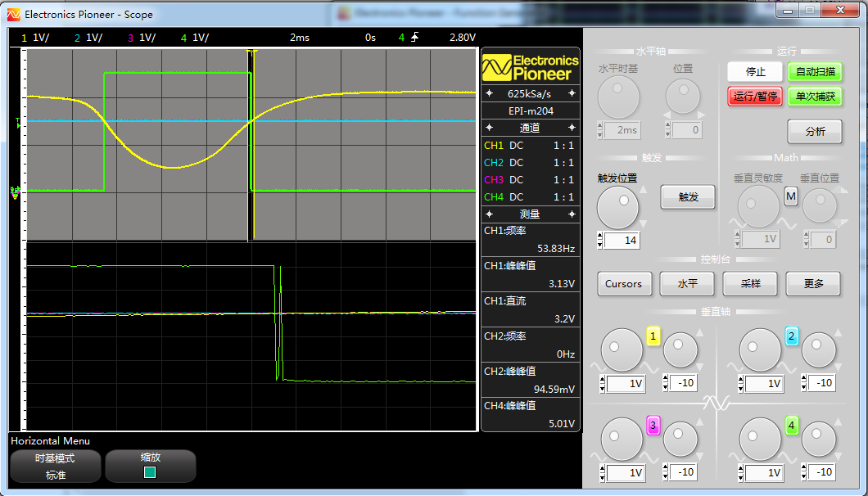Click the rising-edge trigger icon in the header
This screenshot has height=496, width=868.
click(414, 37)
